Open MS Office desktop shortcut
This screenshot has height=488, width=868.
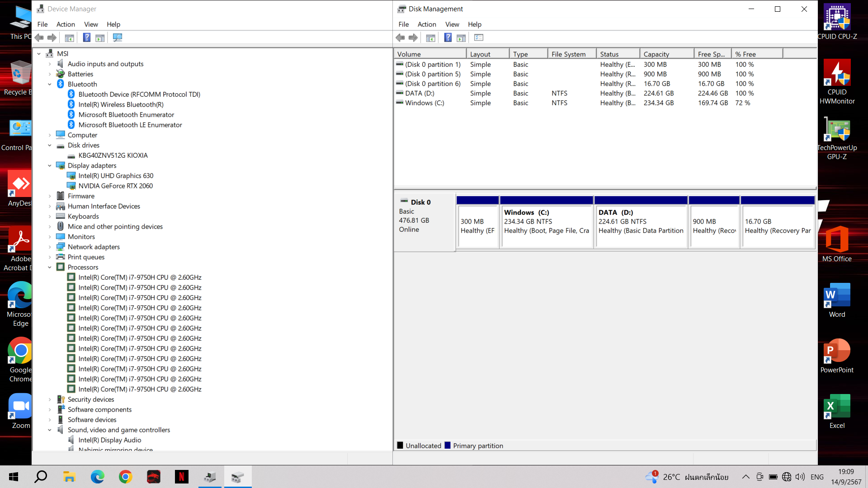pos(837,244)
